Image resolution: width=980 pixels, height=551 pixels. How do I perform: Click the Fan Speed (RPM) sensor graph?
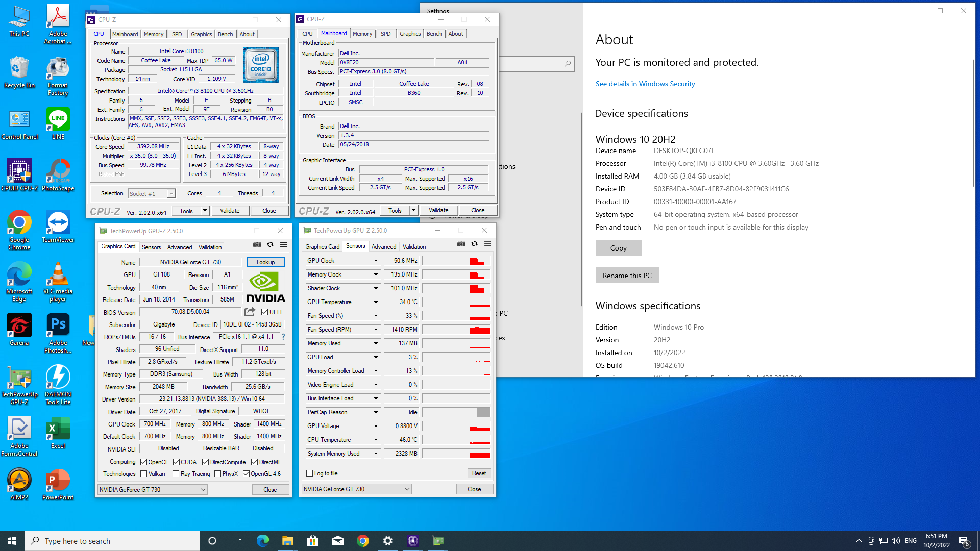(456, 330)
